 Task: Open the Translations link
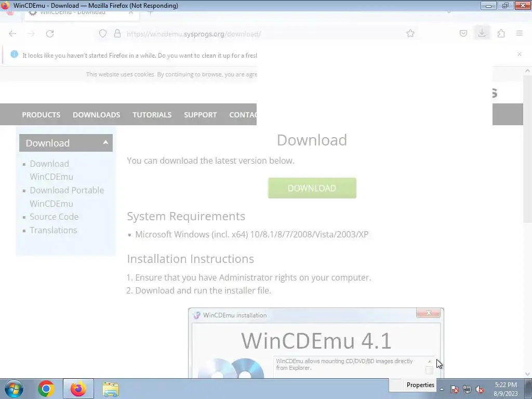point(54,230)
